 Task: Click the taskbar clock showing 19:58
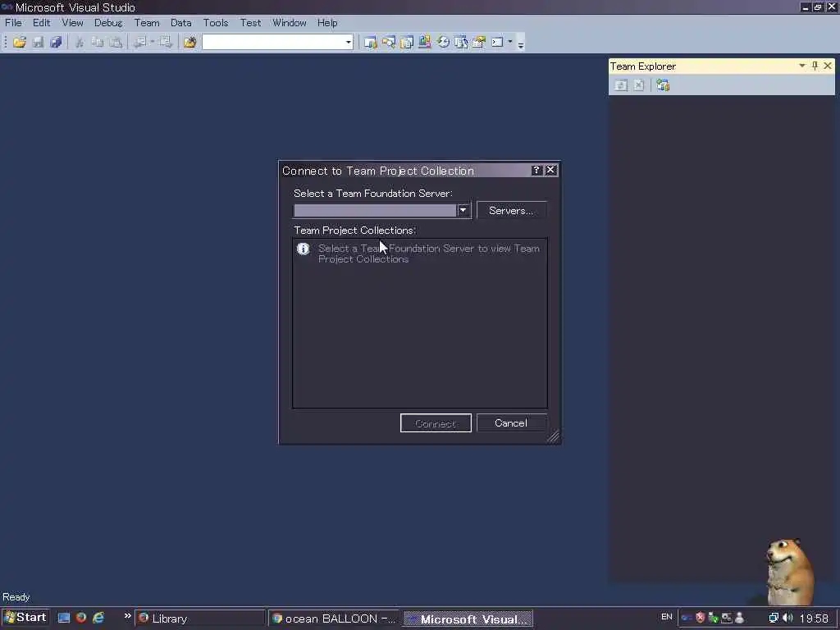[x=814, y=619]
